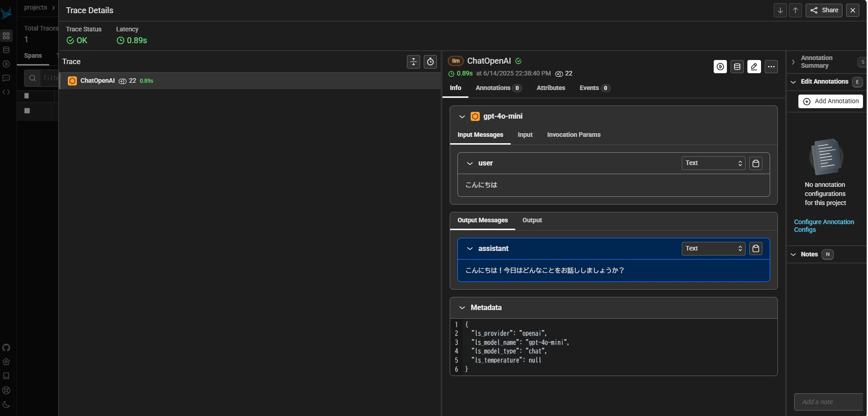Collapse the Edit Annotations section
Screen dimensions: 868x416
[x=793, y=82]
